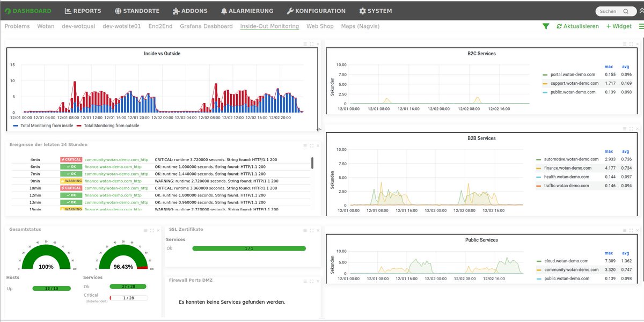
Task: Open the Public Services widget menu
Action: coord(626,230)
